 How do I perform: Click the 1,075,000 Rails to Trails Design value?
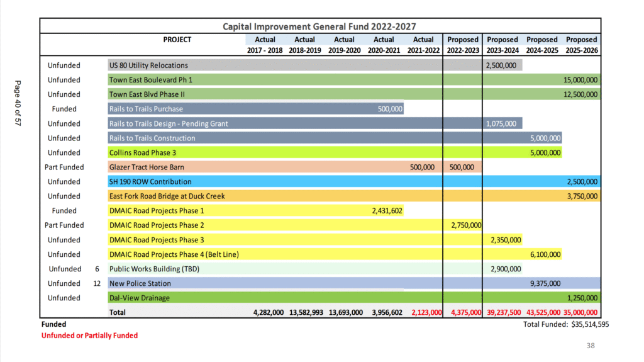click(501, 123)
